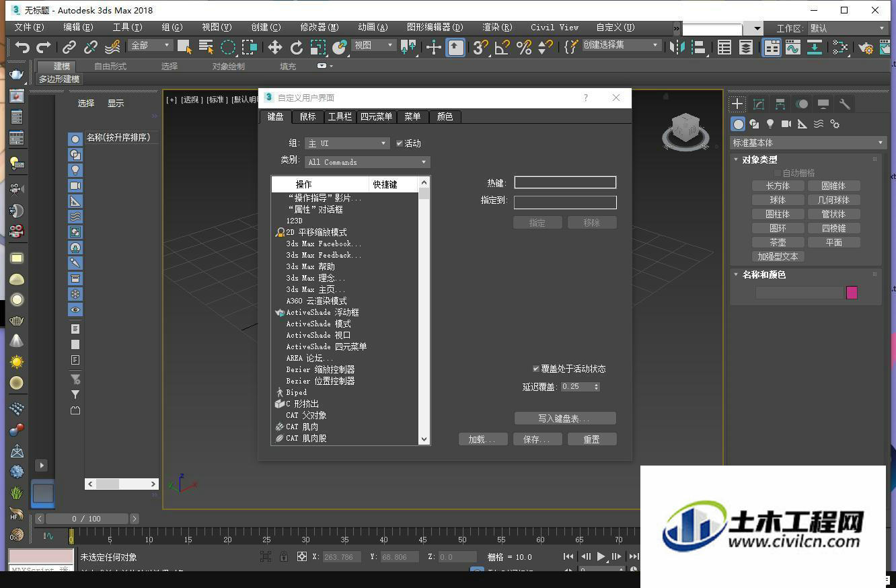
Task: Click the Play Animation button
Action: 601,556
